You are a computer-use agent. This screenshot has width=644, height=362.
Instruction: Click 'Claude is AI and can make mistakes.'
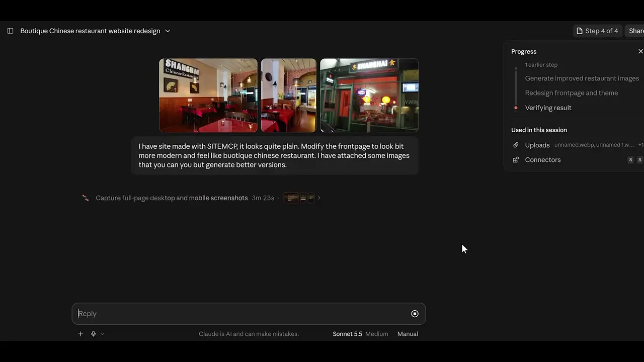click(249, 334)
